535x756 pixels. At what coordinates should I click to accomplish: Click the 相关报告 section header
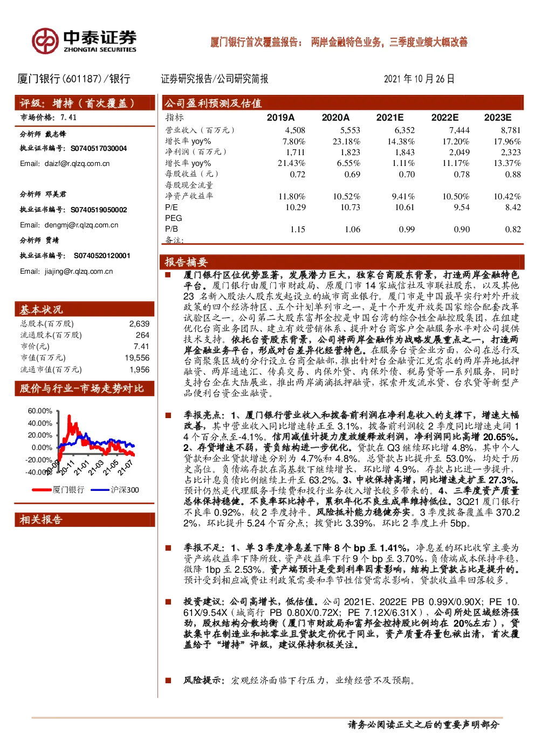84,519
